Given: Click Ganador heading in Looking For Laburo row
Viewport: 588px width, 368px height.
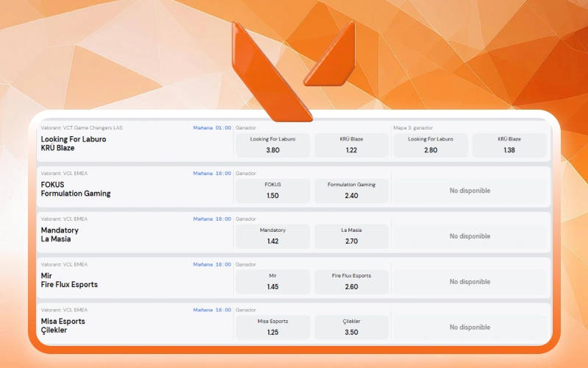Looking at the screenshot, I should click(x=245, y=127).
